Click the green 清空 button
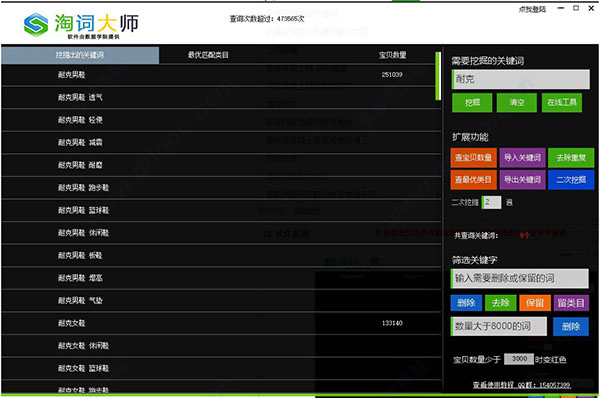Viewport: 600px width, 398px height. pos(517,103)
